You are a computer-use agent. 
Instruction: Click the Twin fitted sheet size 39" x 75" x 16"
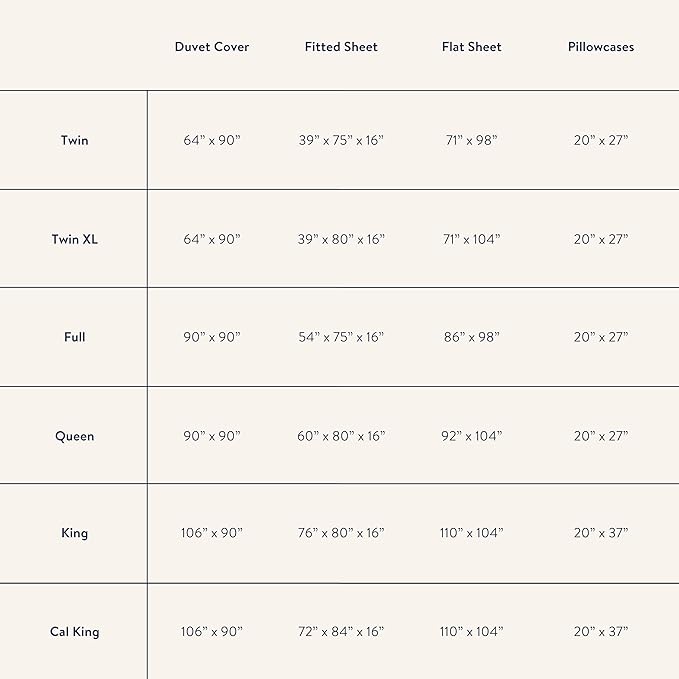(341, 141)
